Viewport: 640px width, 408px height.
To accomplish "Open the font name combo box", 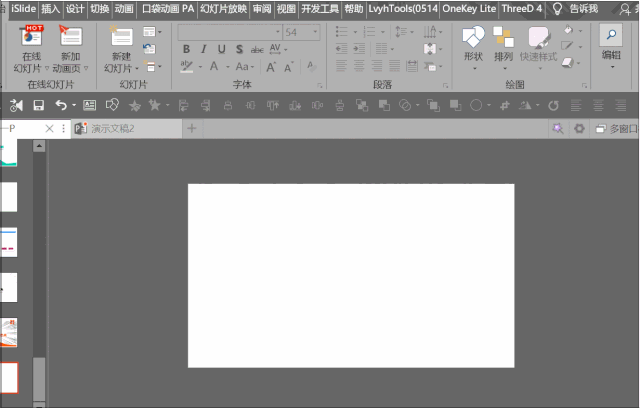I will tap(228, 32).
